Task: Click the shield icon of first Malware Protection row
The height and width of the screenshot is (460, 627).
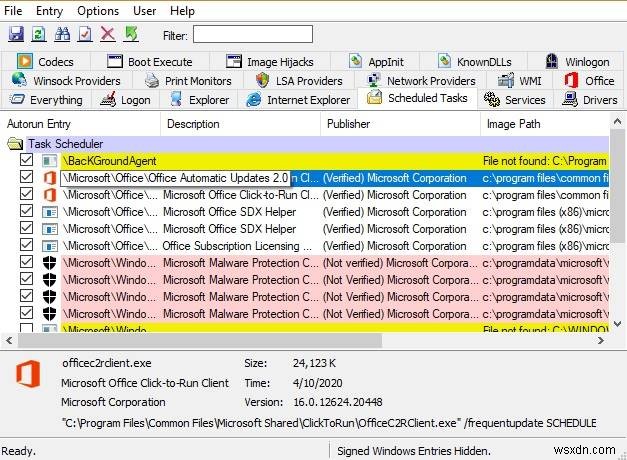Action: [50, 263]
